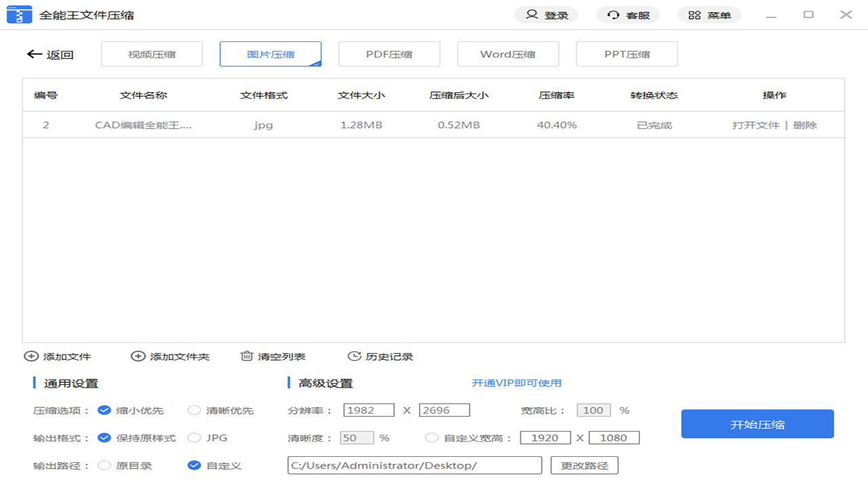Image resolution: width=868 pixels, height=488 pixels.
Task: Switch to the 视频压缩 tab
Action: click(x=151, y=54)
